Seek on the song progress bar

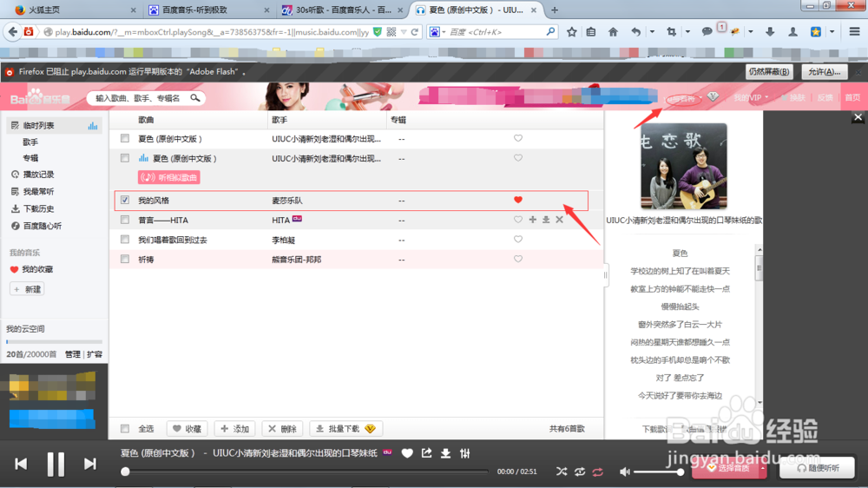pyautogui.click(x=306, y=472)
